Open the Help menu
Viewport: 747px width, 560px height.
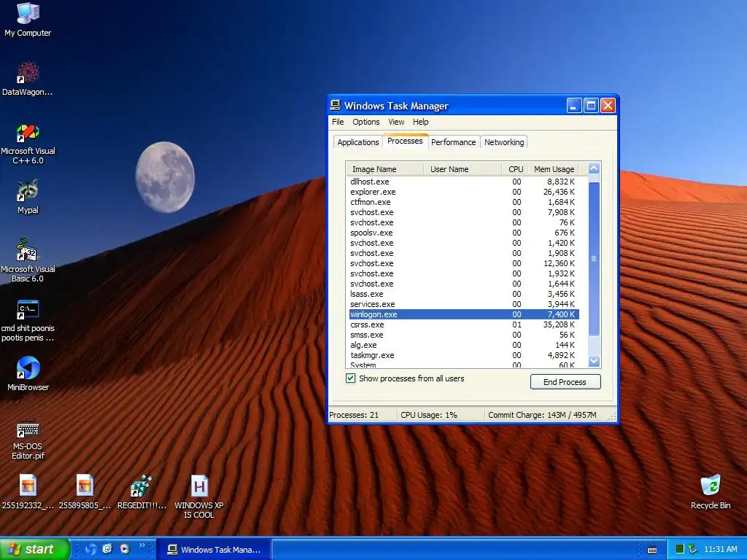[420, 122]
